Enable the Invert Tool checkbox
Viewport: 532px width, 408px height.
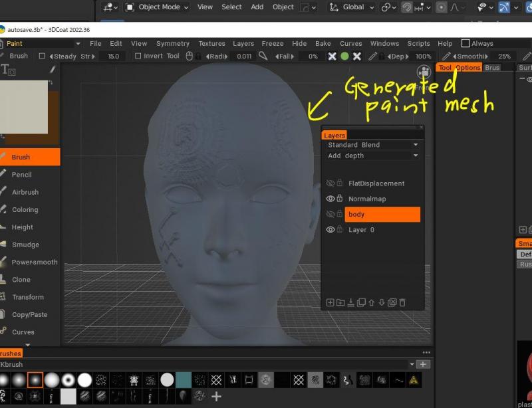pyautogui.click(x=138, y=56)
